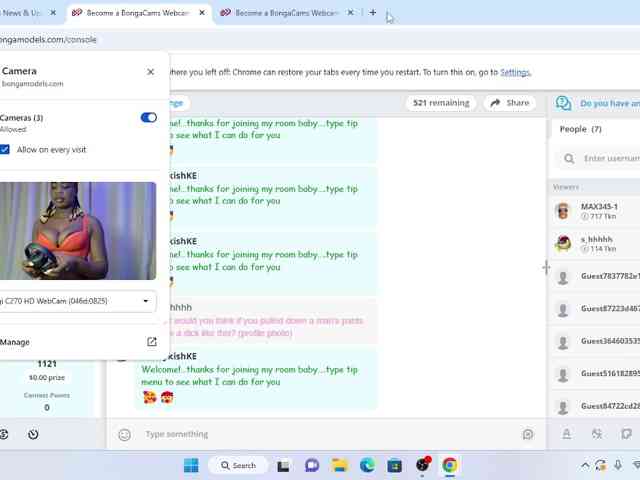Viewport: 640px width, 480px height.
Task: Open a new browser tab
Action: pos(372,13)
